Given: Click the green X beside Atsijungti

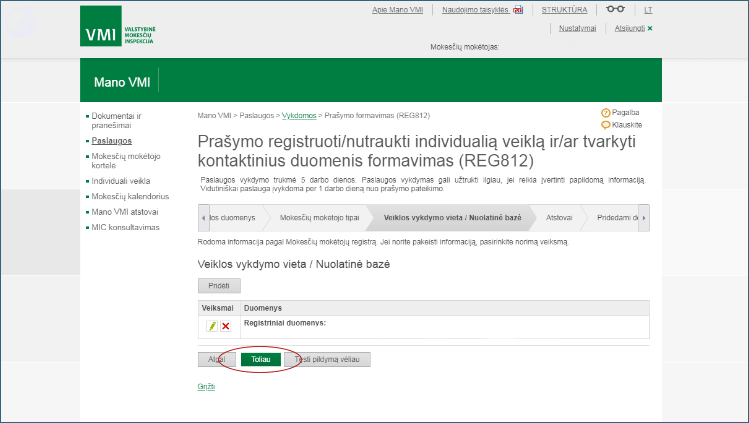Looking at the screenshot, I should (x=650, y=28).
